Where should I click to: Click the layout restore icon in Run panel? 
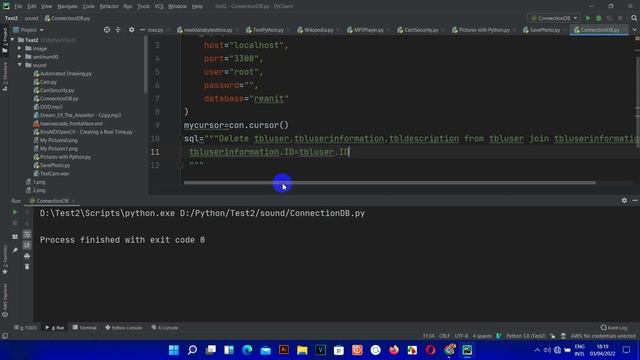(x=15, y=237)
